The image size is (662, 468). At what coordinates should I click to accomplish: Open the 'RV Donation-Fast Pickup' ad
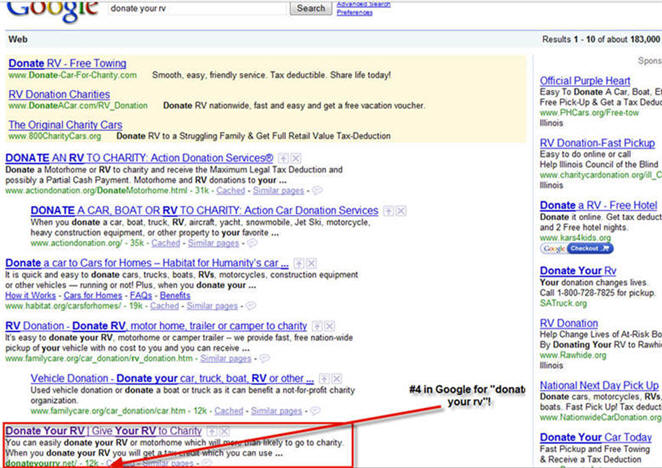pyautogui.click(x=597, y=143)
